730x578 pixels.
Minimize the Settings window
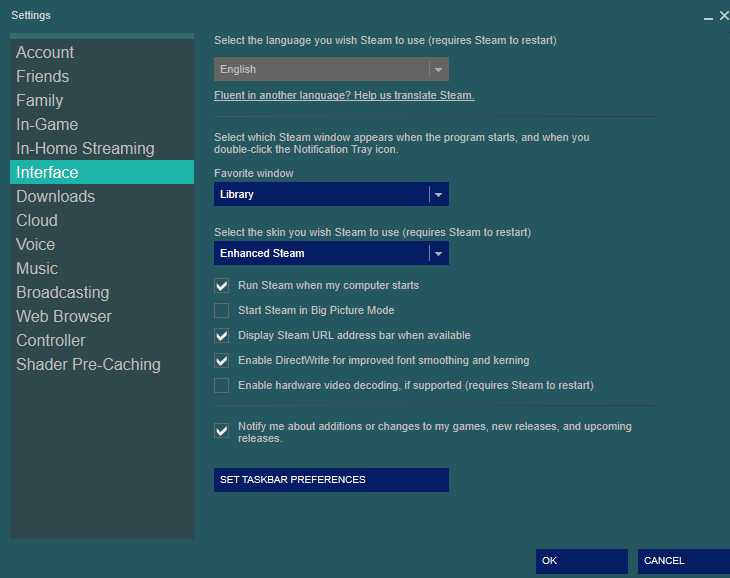[x=708, y=17]
